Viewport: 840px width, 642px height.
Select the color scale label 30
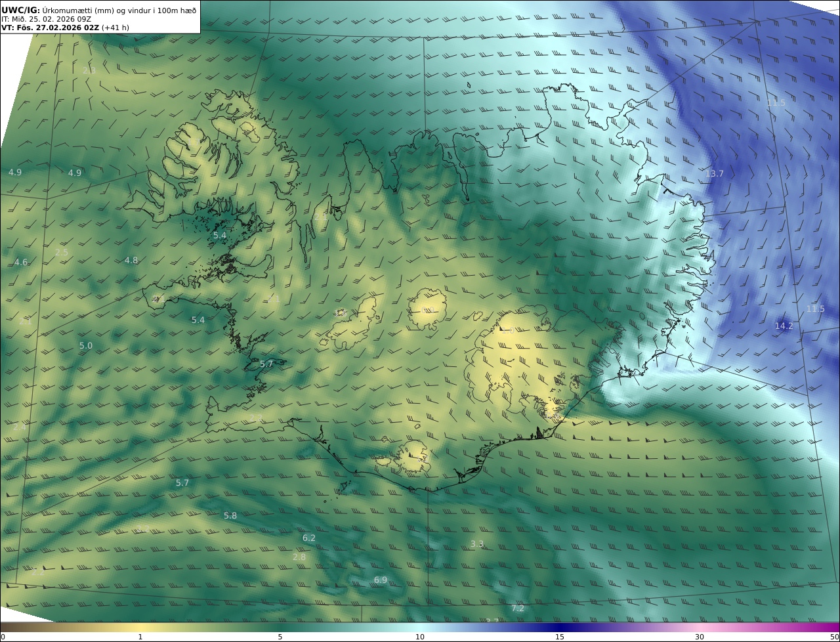(700, 637)
